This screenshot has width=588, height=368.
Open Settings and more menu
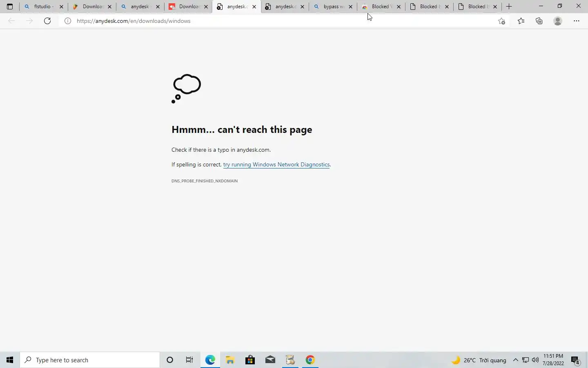click(577, 21)
